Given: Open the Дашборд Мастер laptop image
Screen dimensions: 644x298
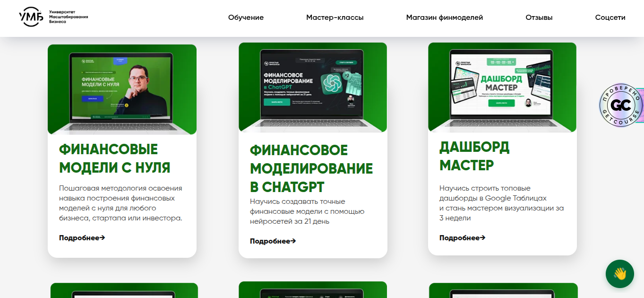Looking at the screenshot, I should 502,87.
